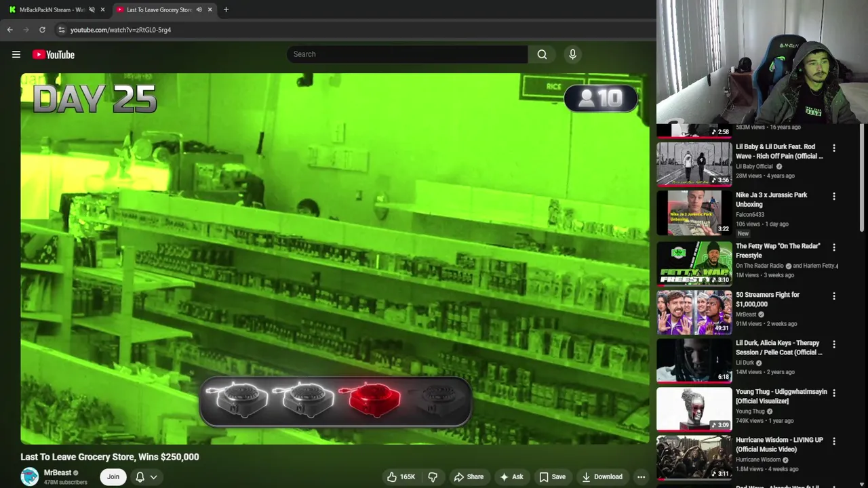Open options for 50 Streamers Fight video

pos(834,296)
